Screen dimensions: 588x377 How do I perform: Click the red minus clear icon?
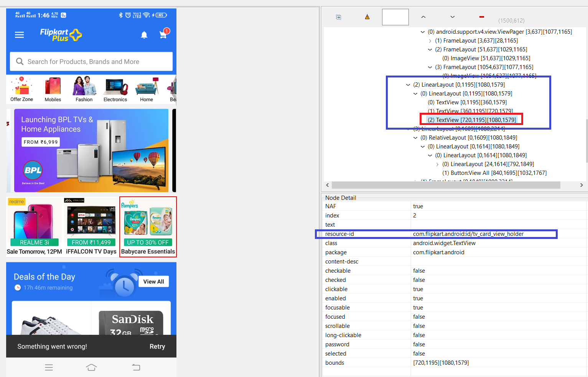coord(482,17)
